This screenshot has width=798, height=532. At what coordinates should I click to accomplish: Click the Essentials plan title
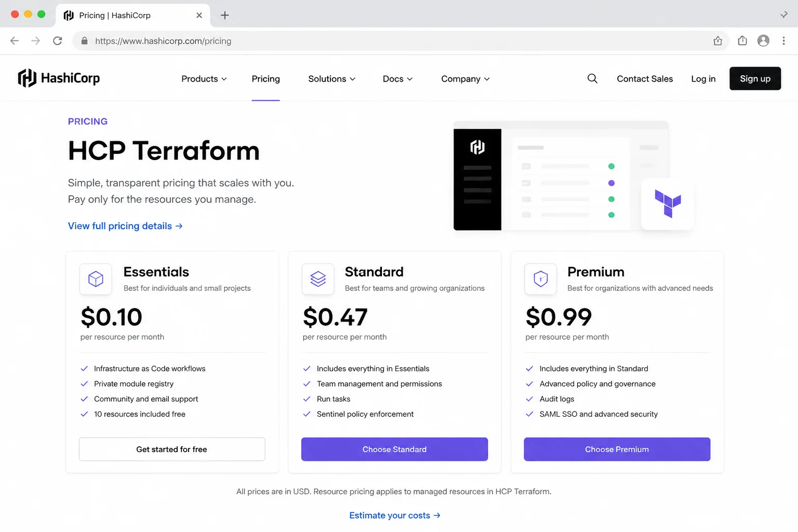(x=156, y=272)
